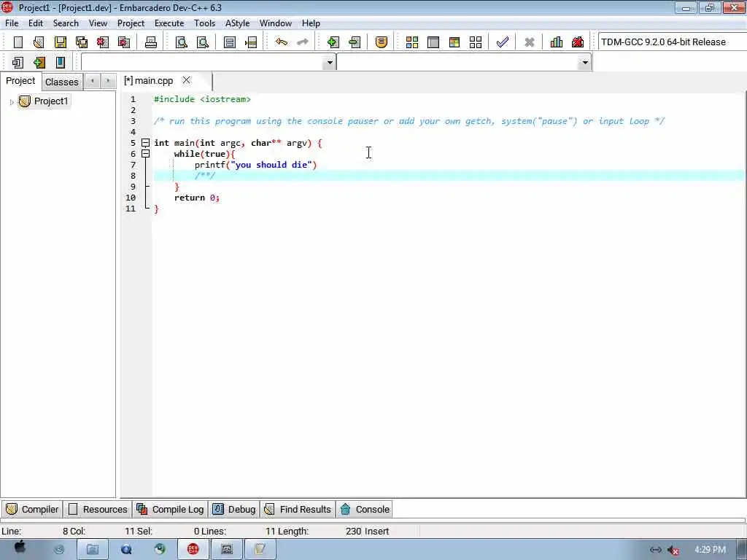
Task: Open the Search menu
Action: pos(66,23)
